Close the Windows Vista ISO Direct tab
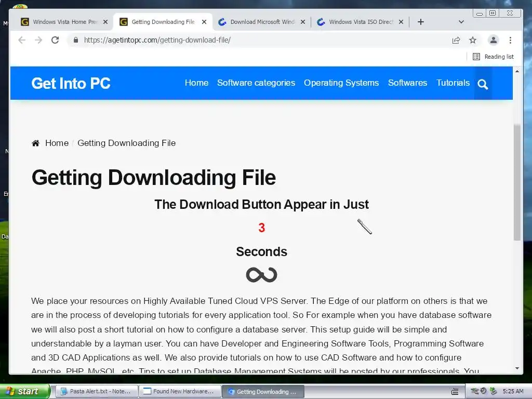Viewport: 532px width, 399px height. click(401, 22)
